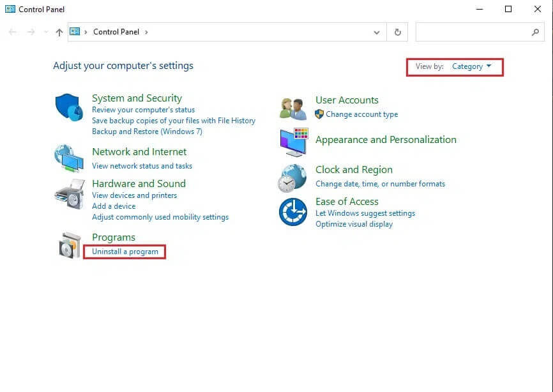553x392 pixels.
Task: Minimize the Control Panel window
Action: coord(480,9)
